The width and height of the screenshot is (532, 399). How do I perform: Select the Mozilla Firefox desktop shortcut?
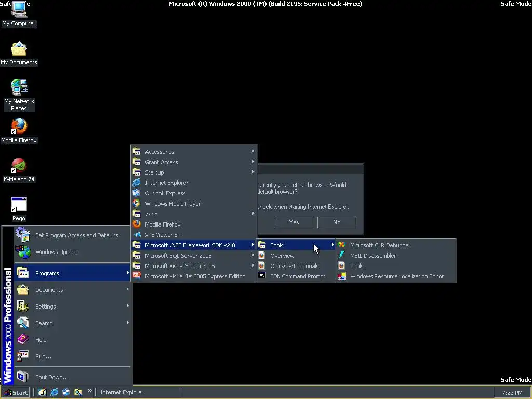pyautogui.click(x=19, y=131)
